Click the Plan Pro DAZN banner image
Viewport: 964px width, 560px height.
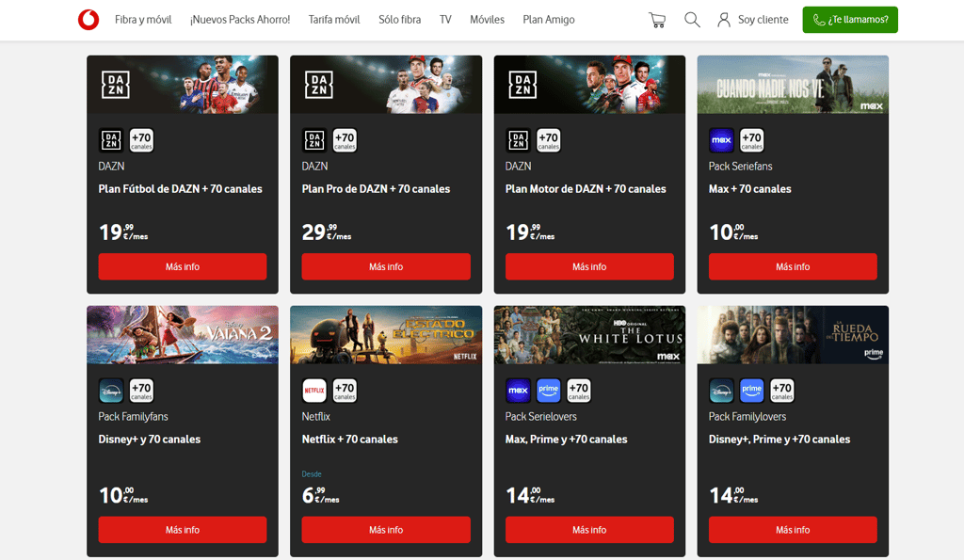click(386, 84)
